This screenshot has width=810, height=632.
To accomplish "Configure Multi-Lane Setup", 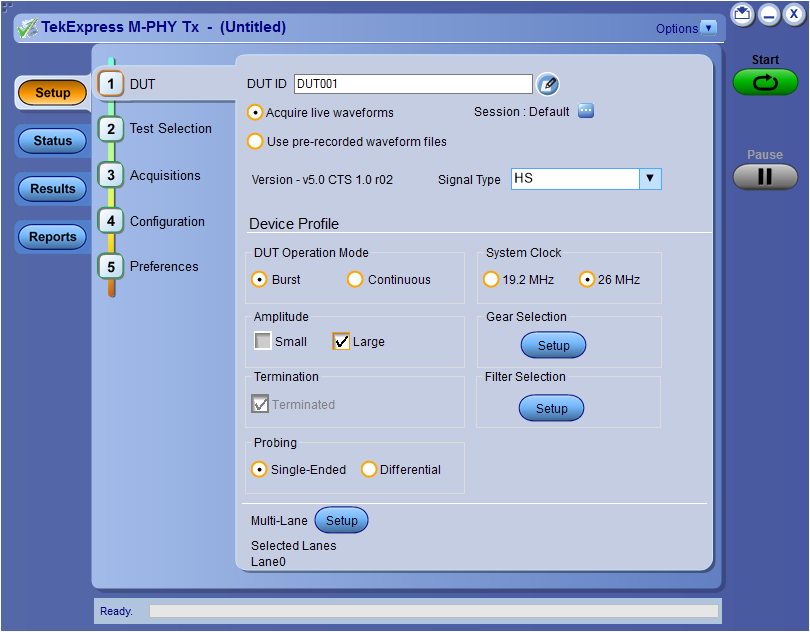I will click(341, 520).
